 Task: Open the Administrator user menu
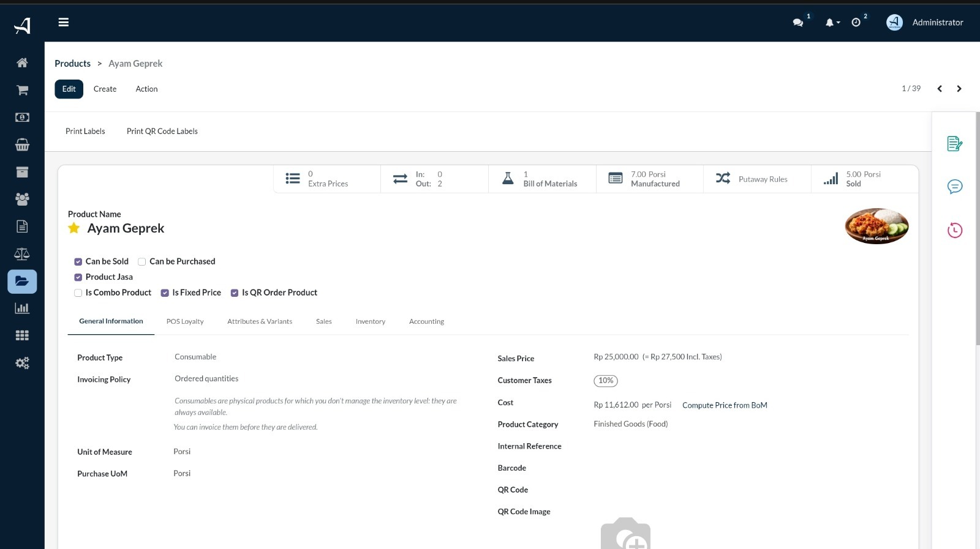pyautogui.click(x=925, y=22)
